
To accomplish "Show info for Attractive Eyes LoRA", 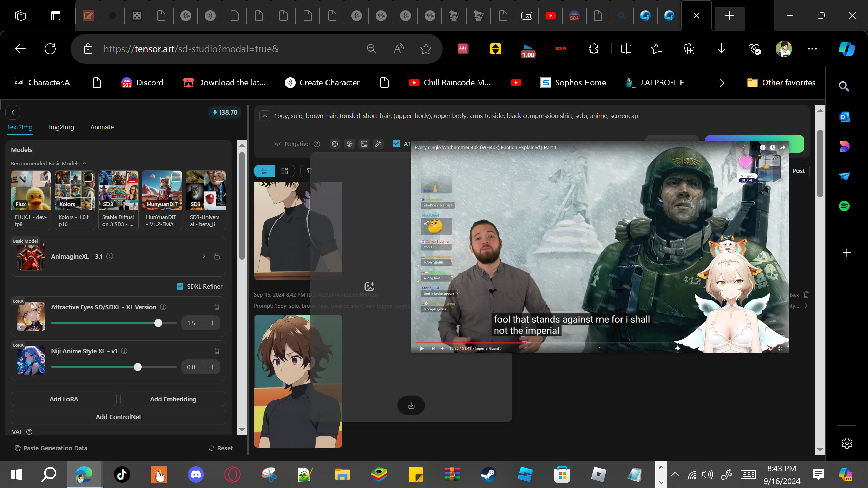I will coord(163,307).
